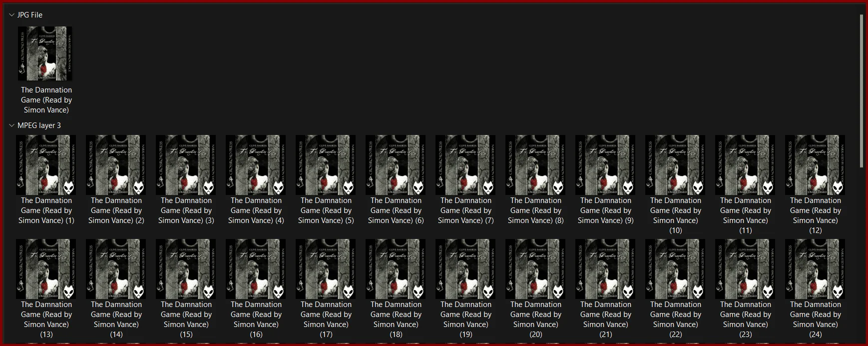Select MP3 file thumbnail numbered (6)
The width and height of the screenshot is (868, 346).
point(396,165)
